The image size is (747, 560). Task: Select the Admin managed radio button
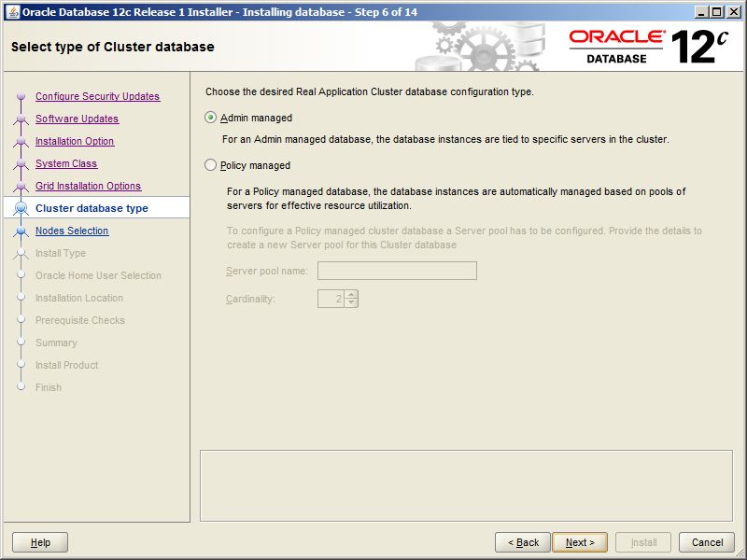click(x=211, y=118)
